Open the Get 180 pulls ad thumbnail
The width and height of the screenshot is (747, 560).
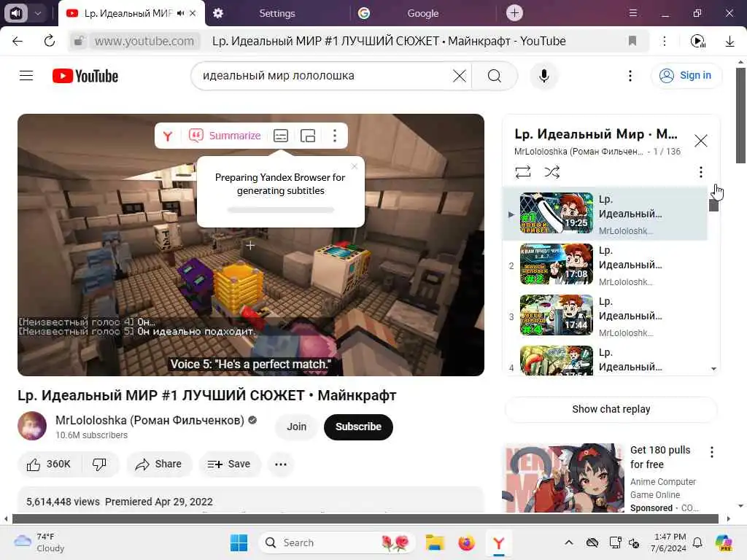coord(563,478)
